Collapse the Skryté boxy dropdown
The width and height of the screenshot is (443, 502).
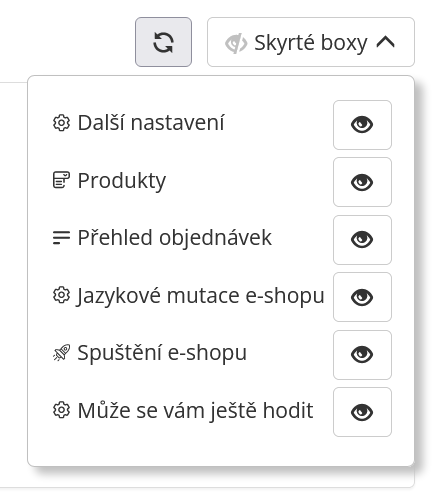311,42
